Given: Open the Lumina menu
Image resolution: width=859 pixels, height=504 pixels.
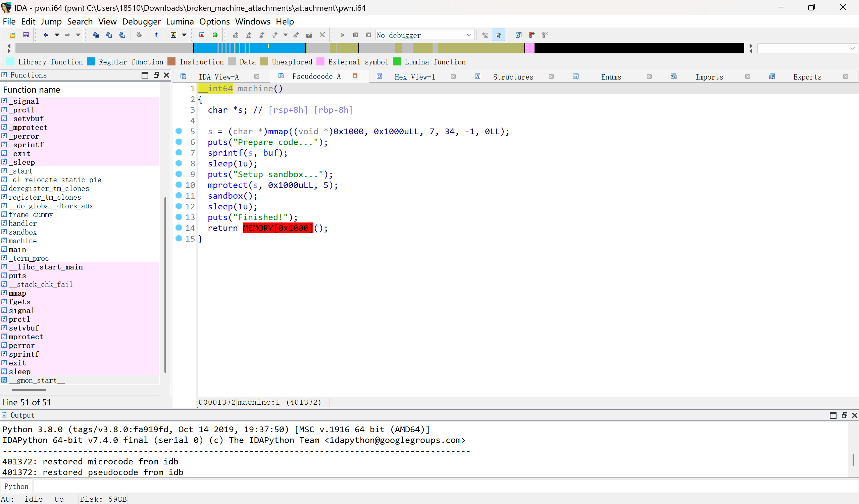Looking at the screenshot, I should point(180,21).
